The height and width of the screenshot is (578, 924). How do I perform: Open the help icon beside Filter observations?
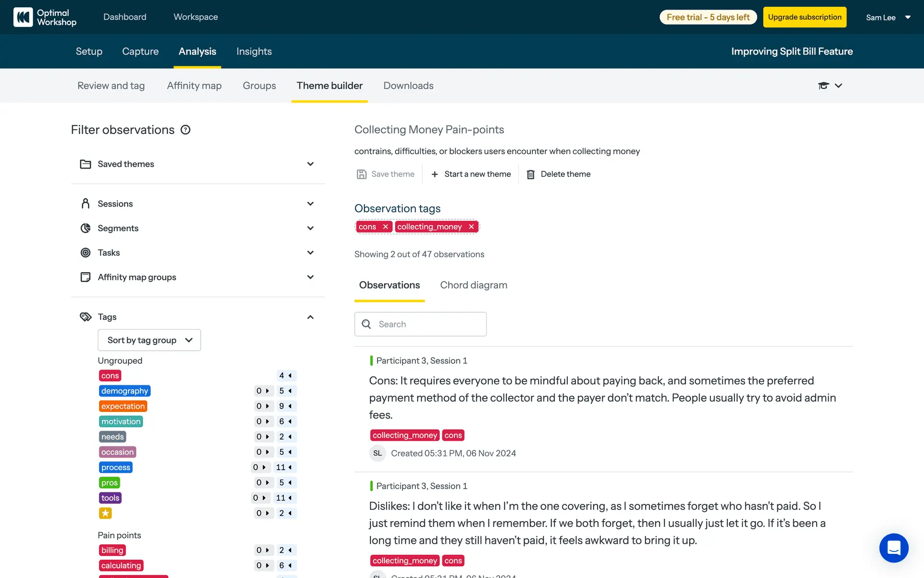185,130
